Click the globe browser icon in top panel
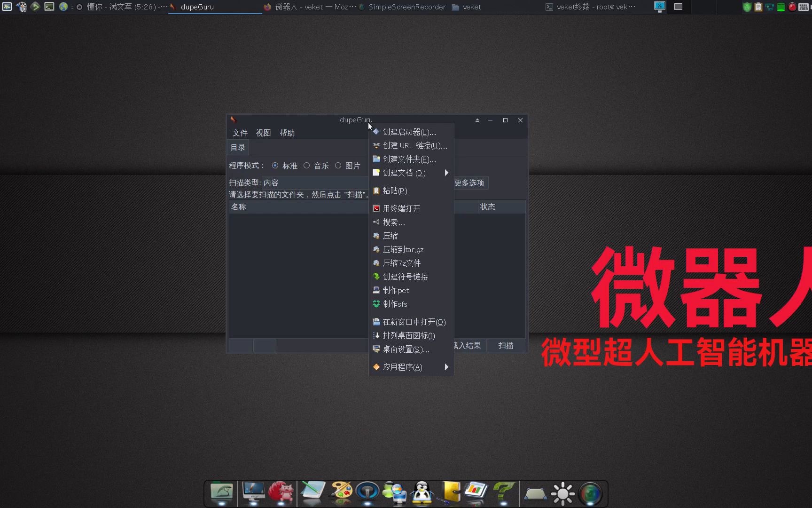The width and height of the screenshot is (812, 508). [63, 7]
